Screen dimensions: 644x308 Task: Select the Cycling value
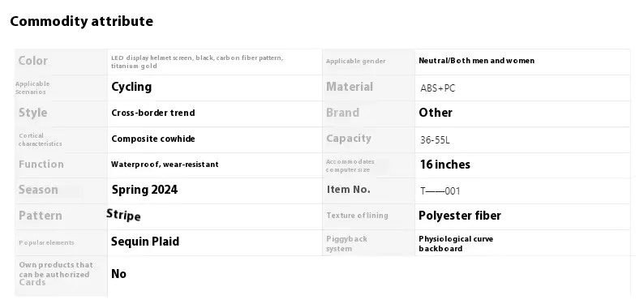pyautogui.click(x=131, y=87)
